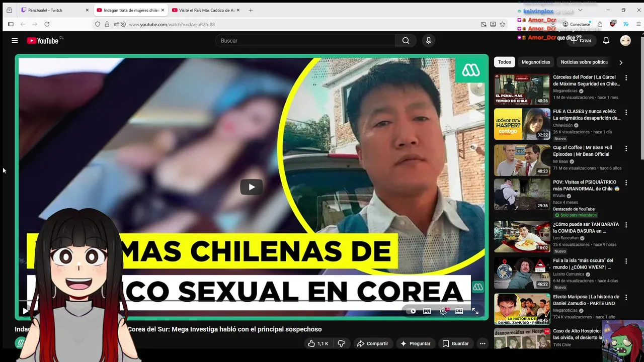
Task: Click the Chilevisión channel name
Action: (x=562, y=125)
